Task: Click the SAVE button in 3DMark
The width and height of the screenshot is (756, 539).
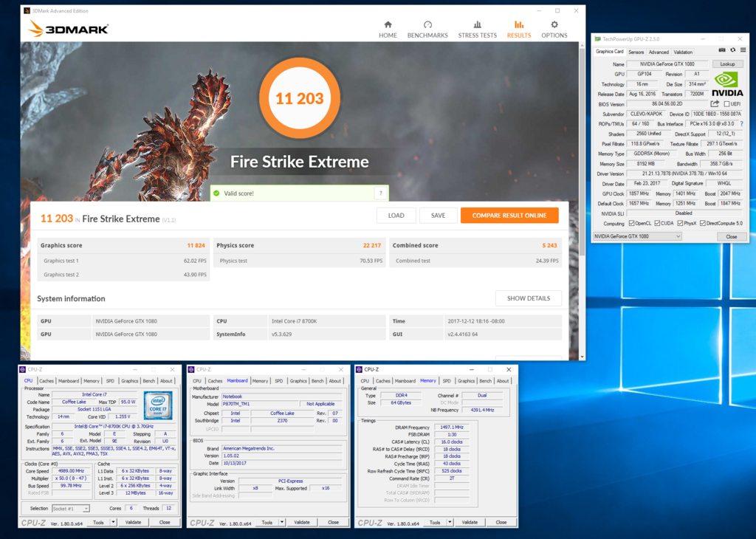Action: point(438,216)
